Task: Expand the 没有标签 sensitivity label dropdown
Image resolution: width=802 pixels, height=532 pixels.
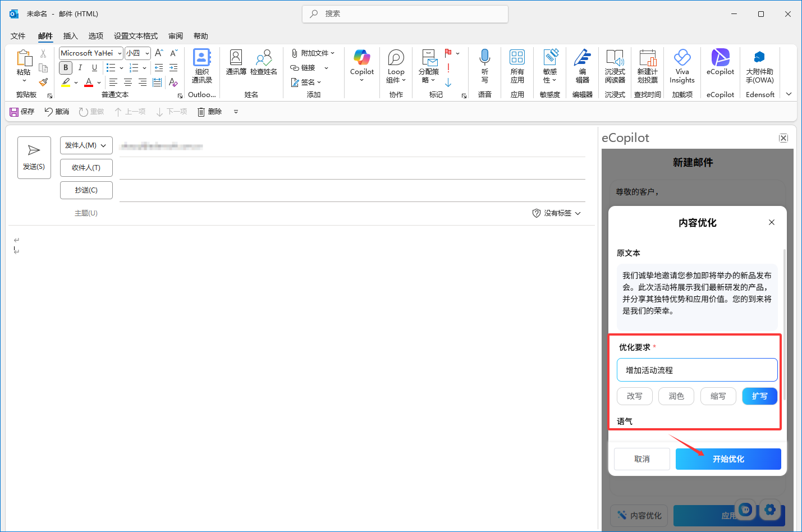Action: coord(557,213)
